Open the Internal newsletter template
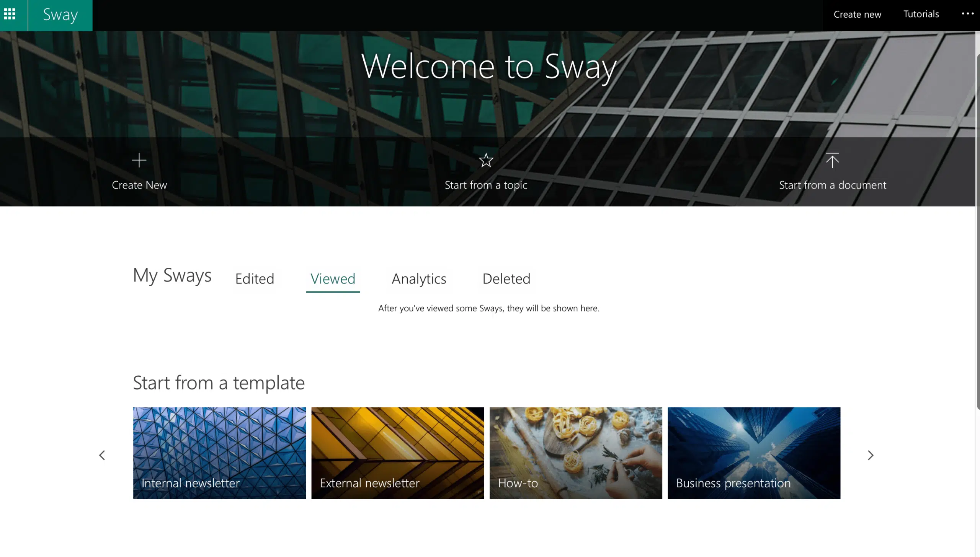This screenshot has width=980, height=557. coord(219,453)
